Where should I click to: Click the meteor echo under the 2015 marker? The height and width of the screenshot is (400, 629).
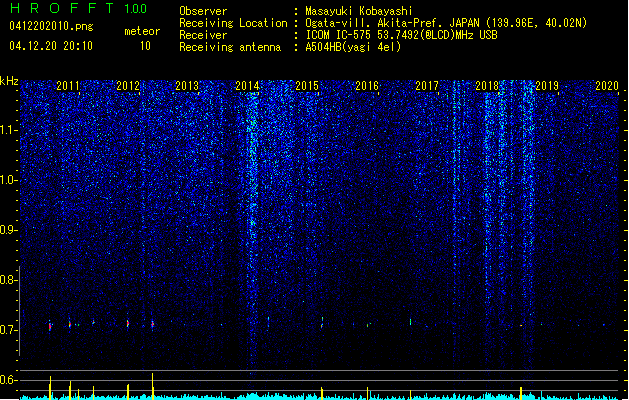(322, 323)
